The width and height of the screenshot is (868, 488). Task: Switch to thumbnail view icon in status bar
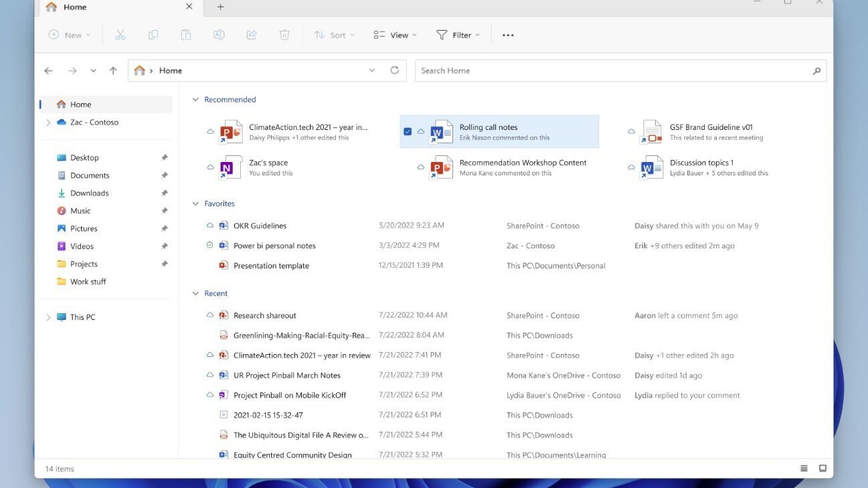point(822,469)
